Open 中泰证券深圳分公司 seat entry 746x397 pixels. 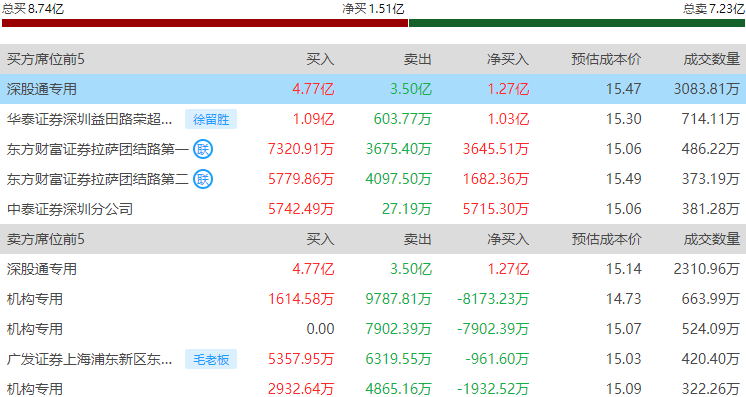pos(70,209)
